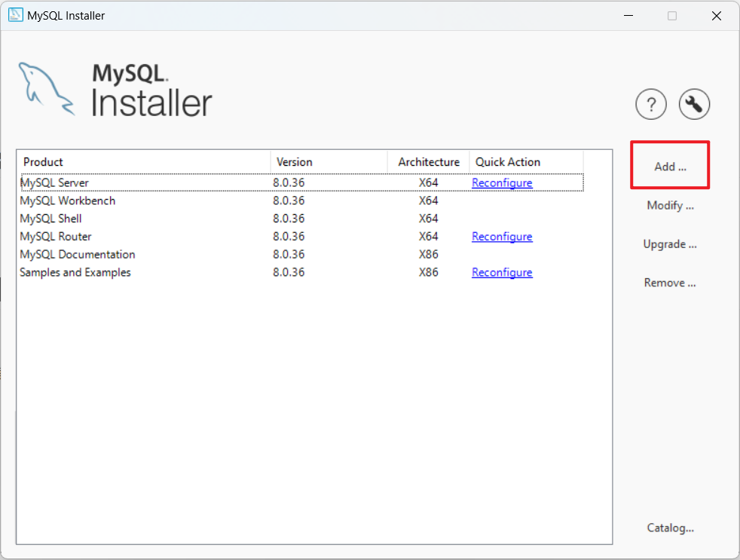Click the Remove ... button
The width and height of the screenshot is (740, 560).
click(x=670, y=283)
